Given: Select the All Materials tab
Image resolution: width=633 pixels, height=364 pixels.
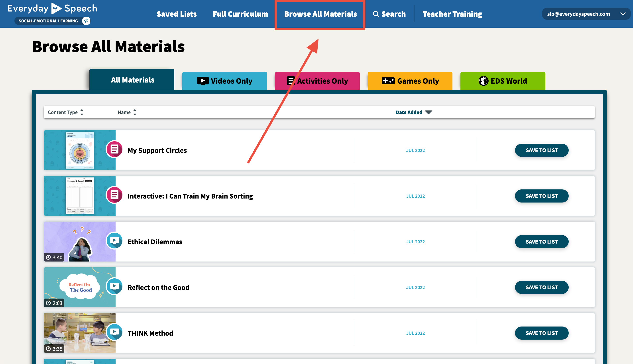Looking at the screenshot, I should (132, 79).
